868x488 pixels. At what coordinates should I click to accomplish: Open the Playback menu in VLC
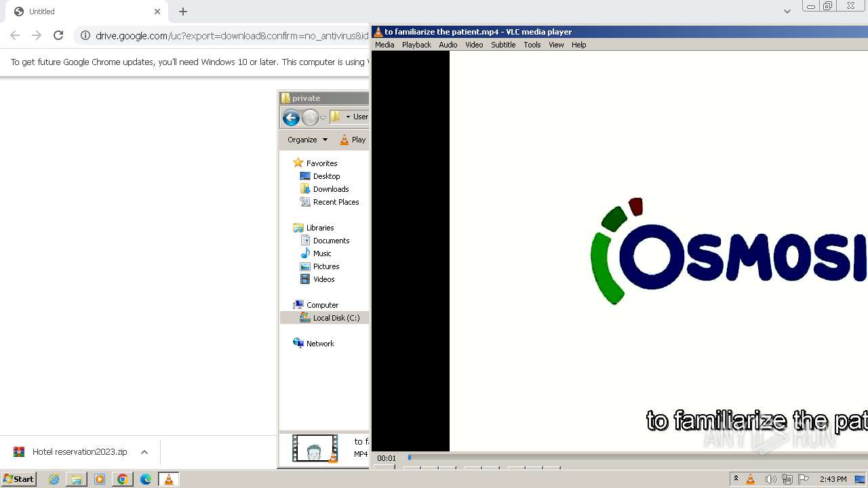(416, 45)
